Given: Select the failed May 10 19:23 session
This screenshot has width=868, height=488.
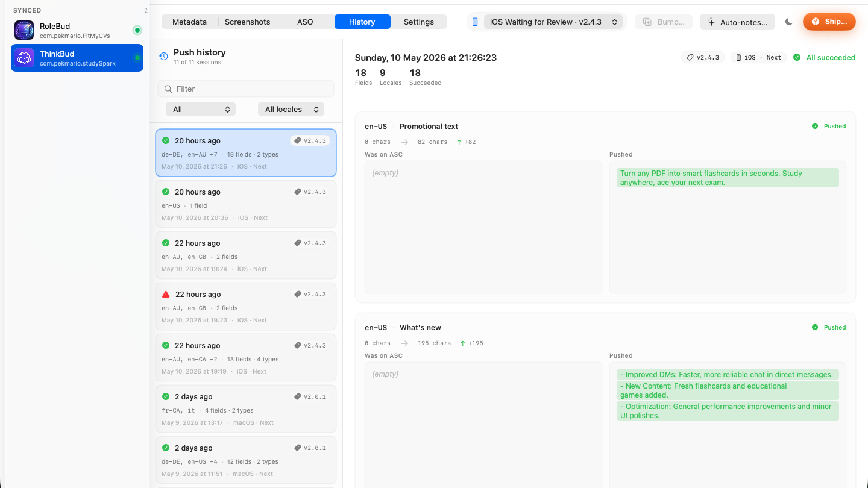Looking at the screenshot, I should (246, 307).
